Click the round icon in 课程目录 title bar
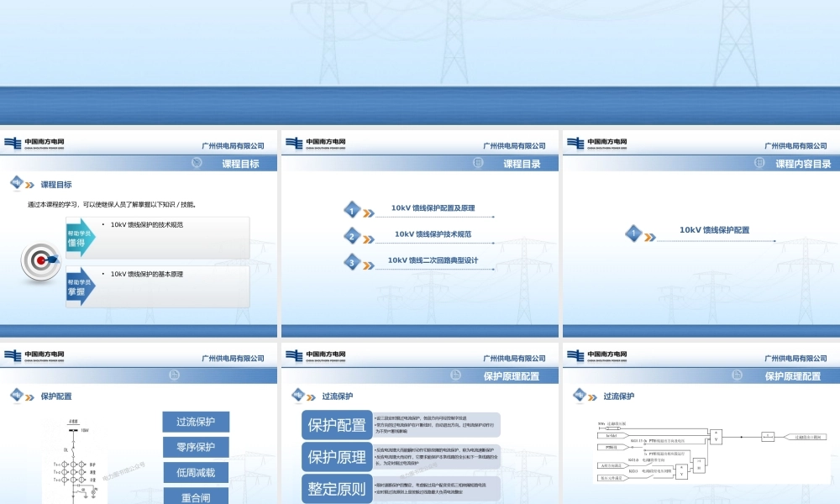The image size is (840, 504). point(476,164)
